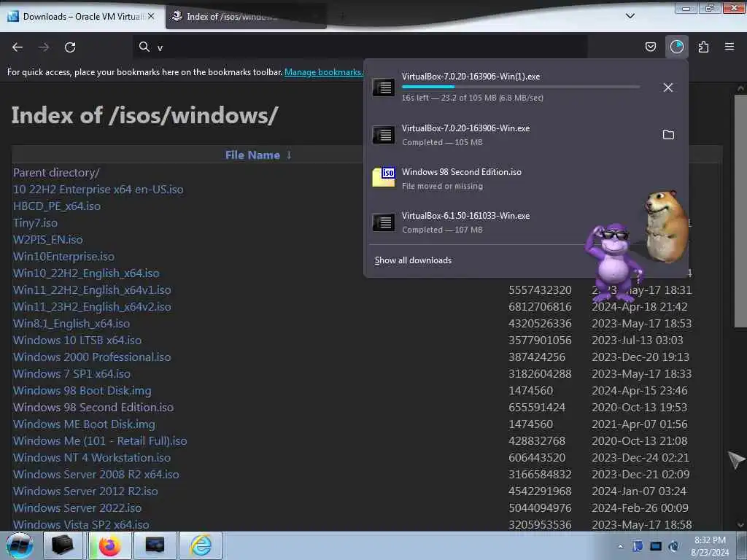The image size is (747, 560).
Task: Click Windows 7 SP1 x64.iso
Action: pyautogui.click(x=71, y=374)
